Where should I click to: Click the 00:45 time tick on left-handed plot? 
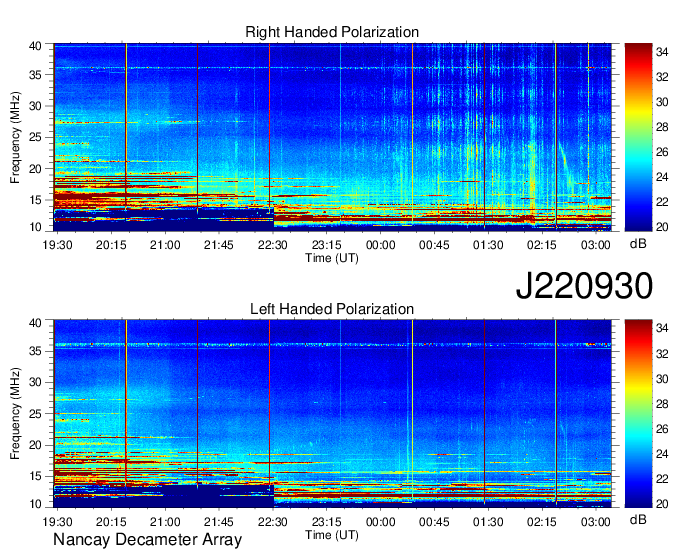click(x=434, y=522)
